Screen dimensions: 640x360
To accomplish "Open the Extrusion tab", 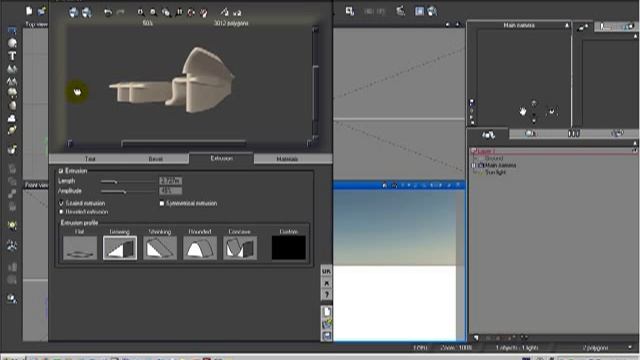I will point(221,158).
